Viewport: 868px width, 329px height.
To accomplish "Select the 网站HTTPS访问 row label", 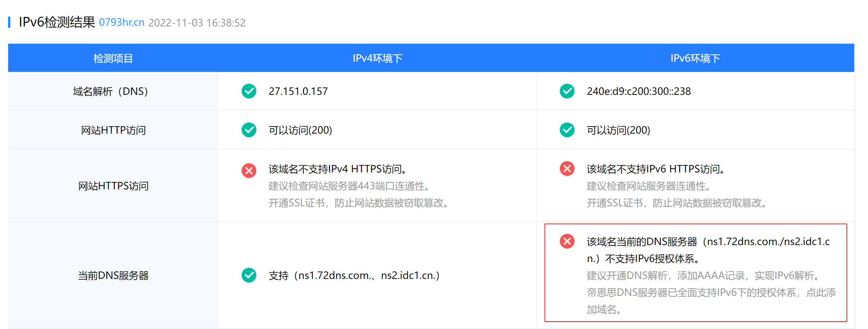I will 113,186.
